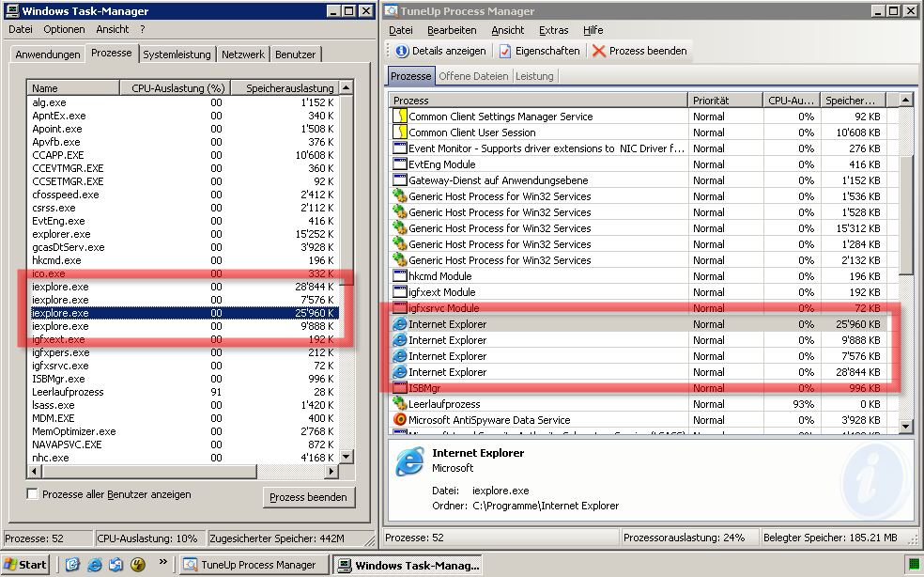Switch to the Benutzer tab
Screen dimensions: 924x577
pyautogui.click(x=295, y=55)
